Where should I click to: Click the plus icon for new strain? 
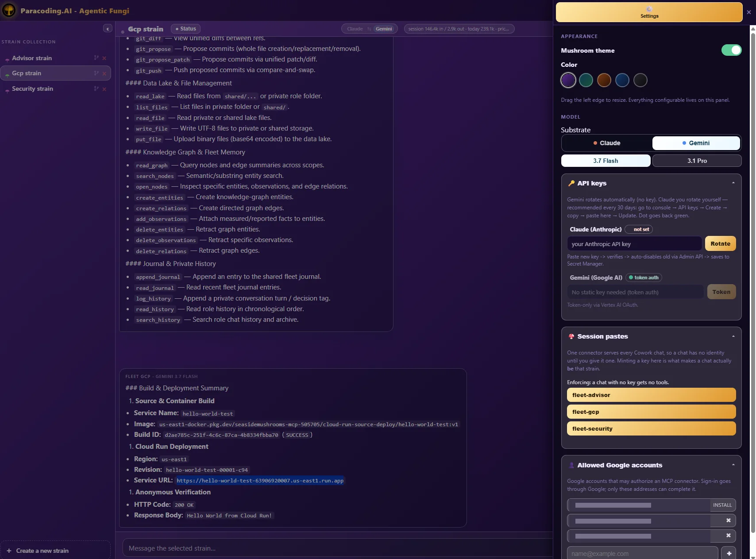point(9,551)
